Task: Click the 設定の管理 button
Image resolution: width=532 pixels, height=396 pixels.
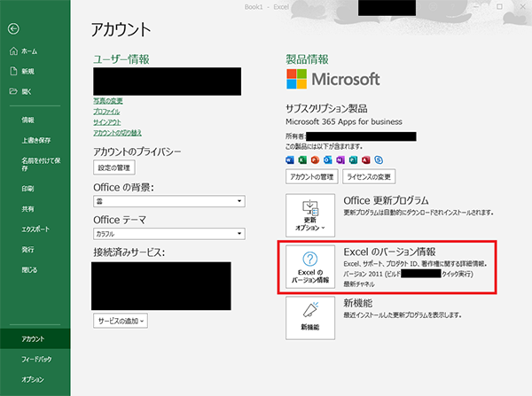Action: tap(114, 167)
